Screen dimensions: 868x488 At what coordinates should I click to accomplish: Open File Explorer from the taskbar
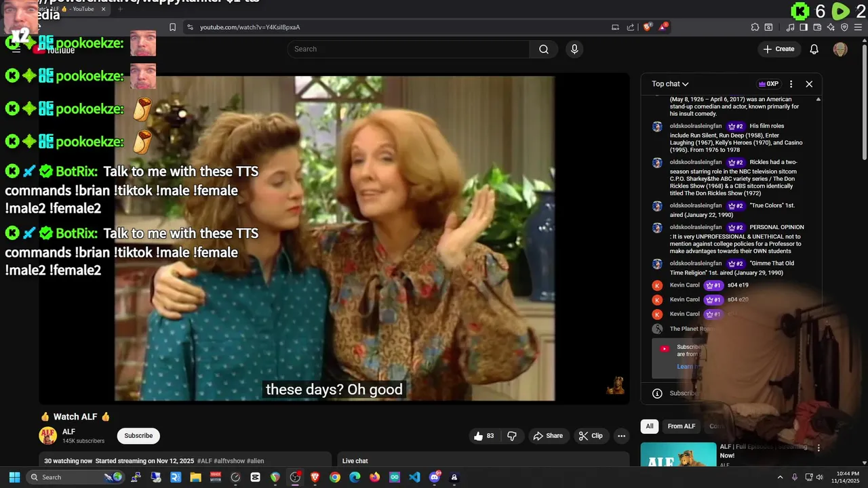pos(195,477)
